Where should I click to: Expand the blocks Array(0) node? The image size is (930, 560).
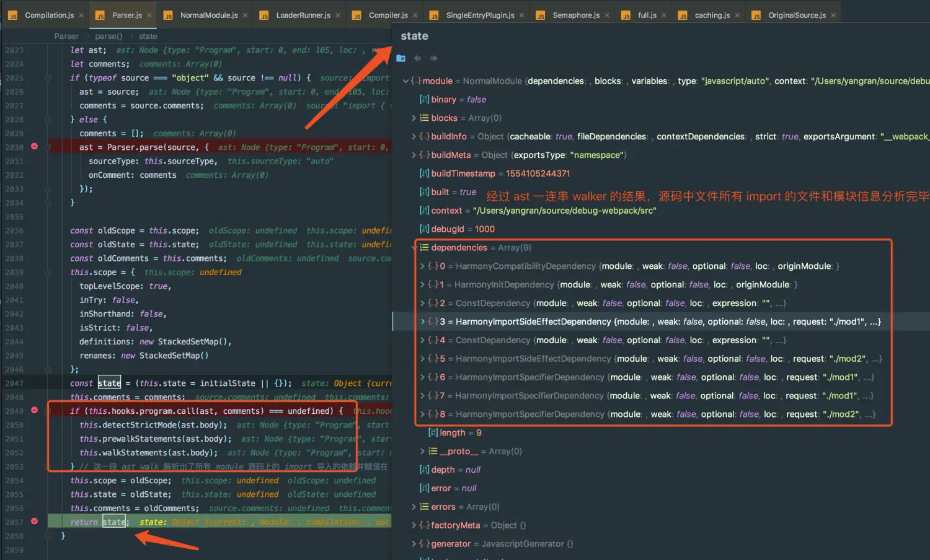pos(414,118)
